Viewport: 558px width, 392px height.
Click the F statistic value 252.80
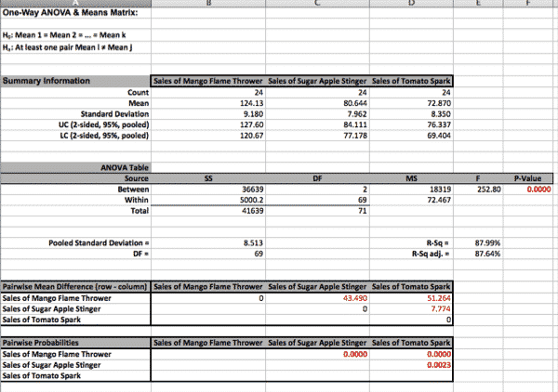[x=478, y=189]
